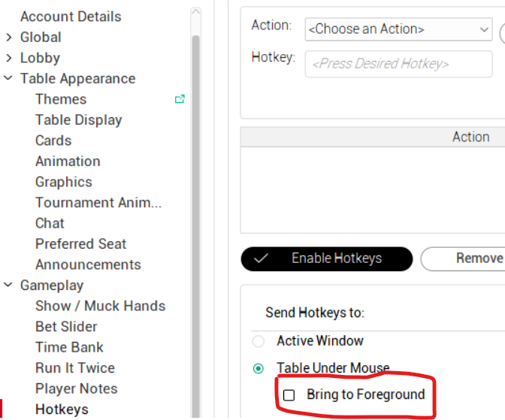
Task: Click the Enable Hotkeys button
Action: coord(327,258)
